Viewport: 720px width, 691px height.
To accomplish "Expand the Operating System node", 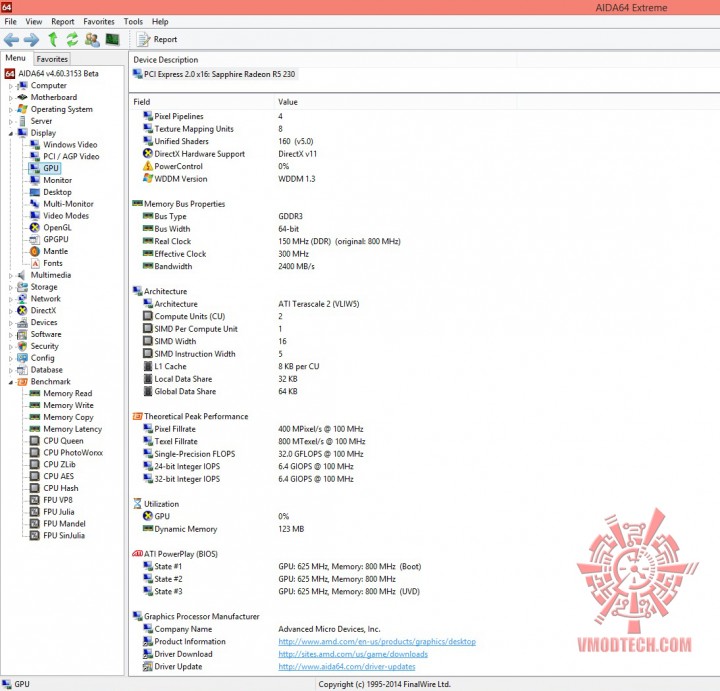I will pos(11,110).
